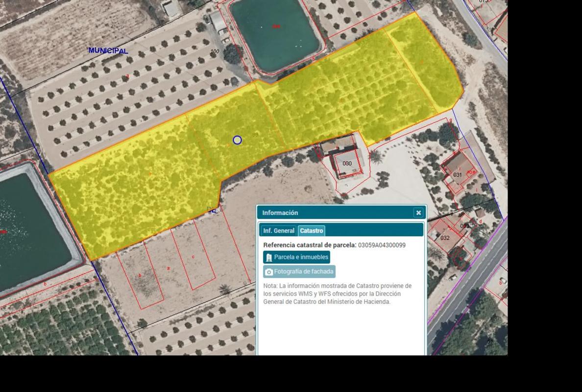Click the Información panel title bar

[x=333, y=213]
